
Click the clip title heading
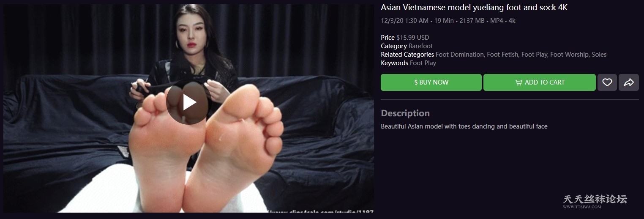(x=474, y=8)
